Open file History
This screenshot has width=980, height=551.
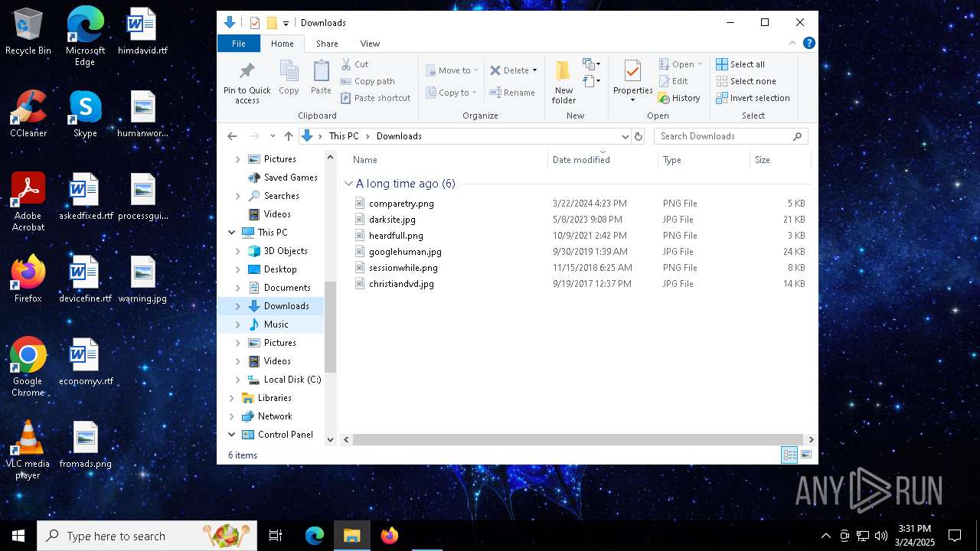[x=679, y=98]
